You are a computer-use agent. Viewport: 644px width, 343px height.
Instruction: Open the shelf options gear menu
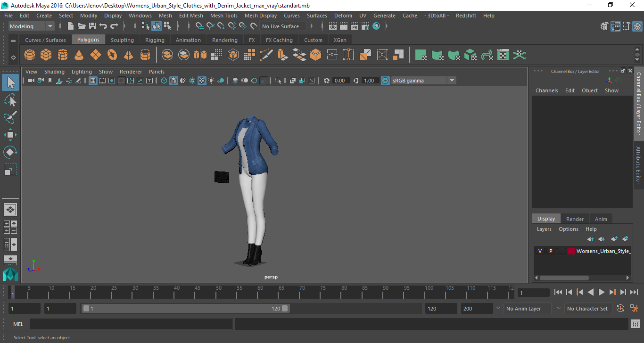tap(13, 57)
